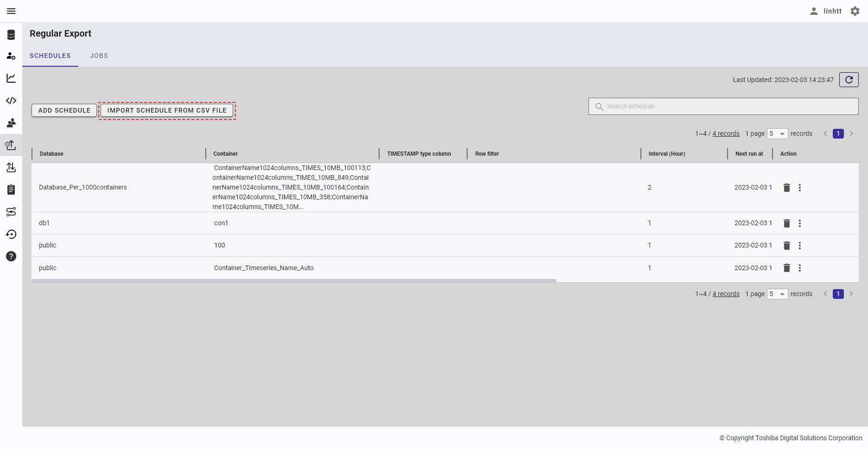The image size is (868, 449).
Task: Click the Database column header
Action: (x=51, y=154)
